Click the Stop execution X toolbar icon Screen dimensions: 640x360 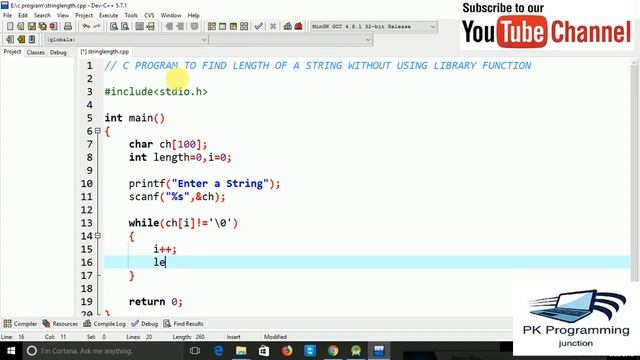pos(273,27)
